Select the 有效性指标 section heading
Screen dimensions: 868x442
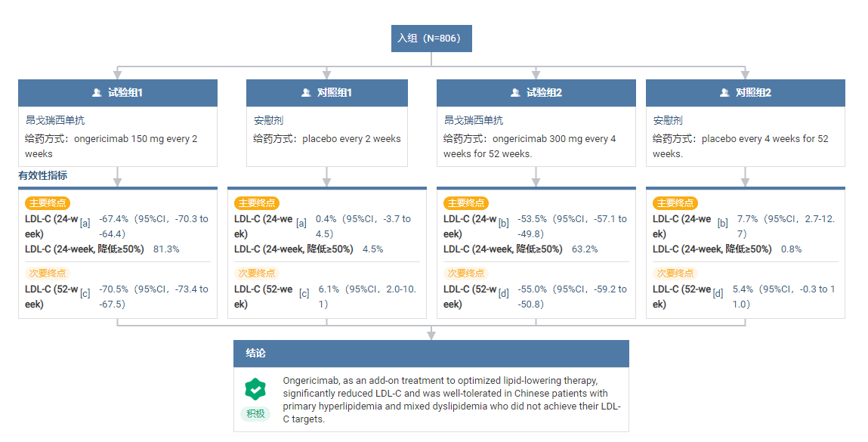[x=43, y=175]
